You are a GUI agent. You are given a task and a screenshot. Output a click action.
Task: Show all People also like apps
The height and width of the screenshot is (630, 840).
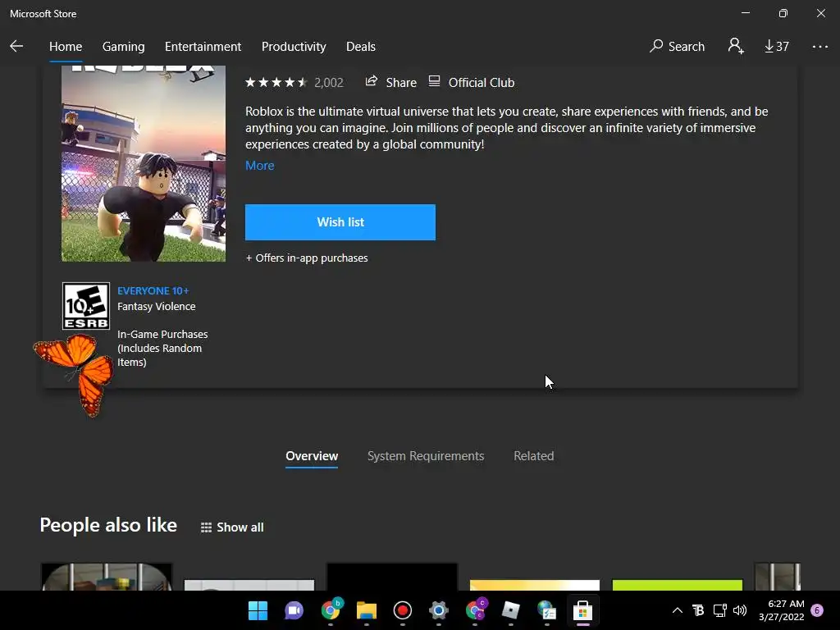(232, 527)
